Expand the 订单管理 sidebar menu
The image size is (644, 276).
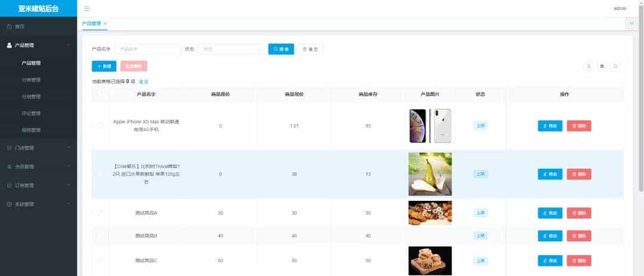[x=38, y=185]
